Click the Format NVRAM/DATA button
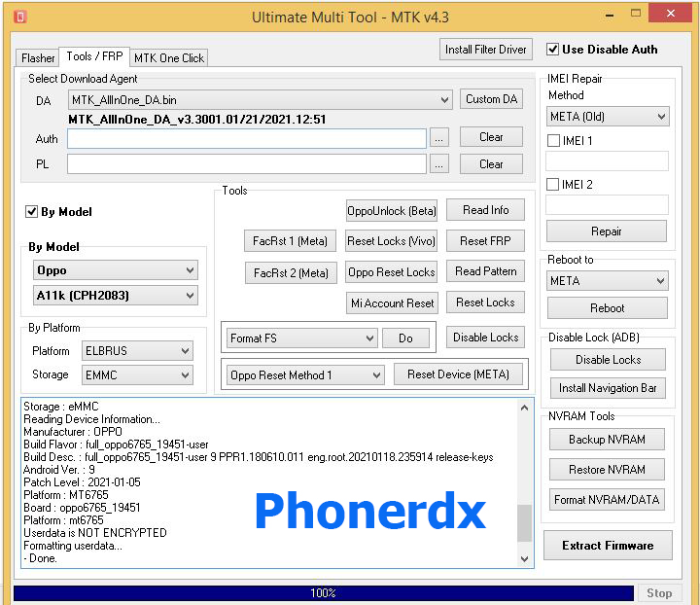This screenshot has height=605, width=700. (x=607, y=500)
